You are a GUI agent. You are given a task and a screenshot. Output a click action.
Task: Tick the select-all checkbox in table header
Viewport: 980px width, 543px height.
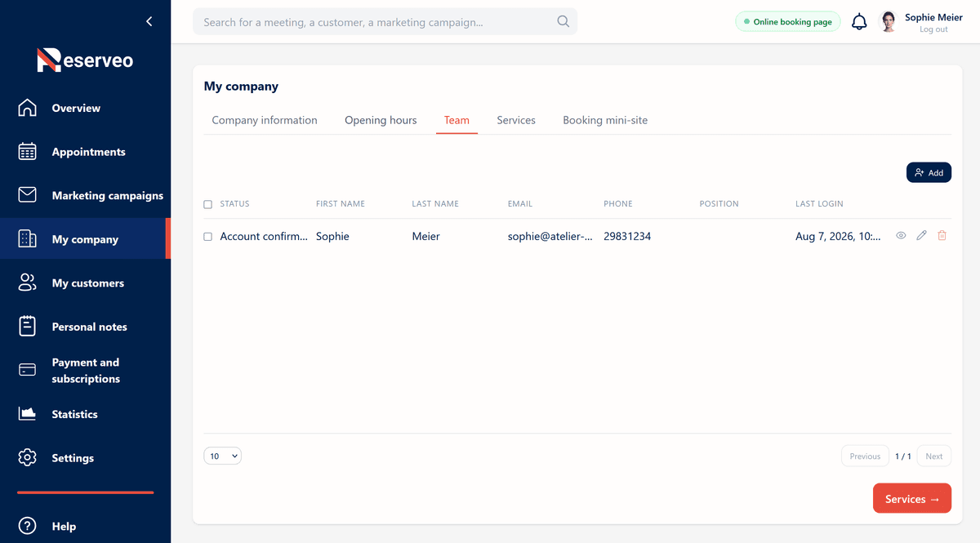[207, 204]
